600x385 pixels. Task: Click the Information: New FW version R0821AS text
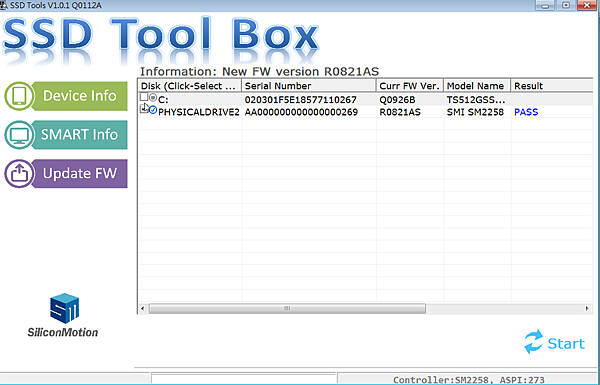tap(259, 72)
